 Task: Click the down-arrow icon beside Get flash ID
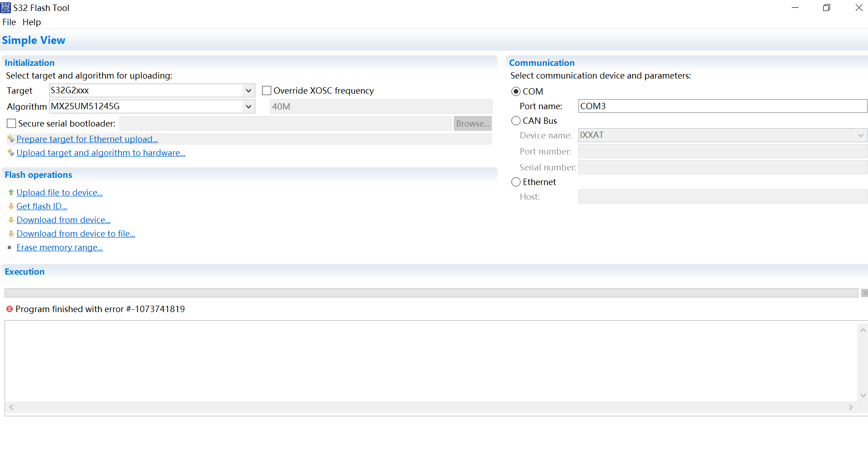(11, 206)
